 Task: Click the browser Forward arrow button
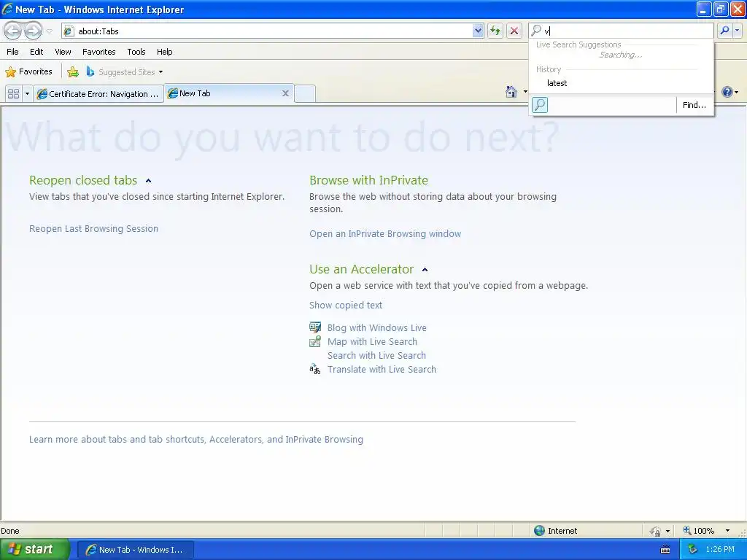(33, 31)
